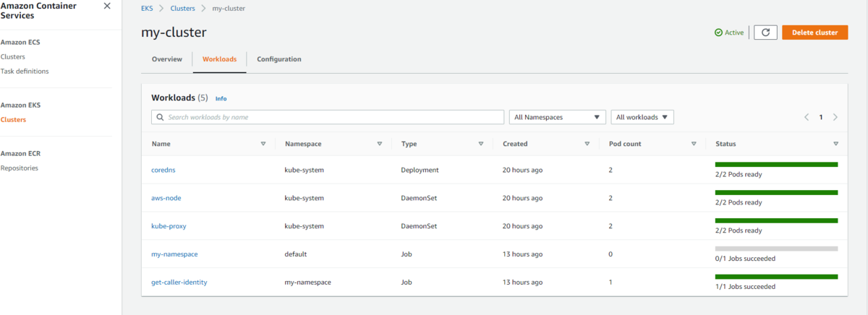Refresh the cluster with the reload icon
Image resolution: width=868 pixels, height=315 pixels.
coord(765,33)
